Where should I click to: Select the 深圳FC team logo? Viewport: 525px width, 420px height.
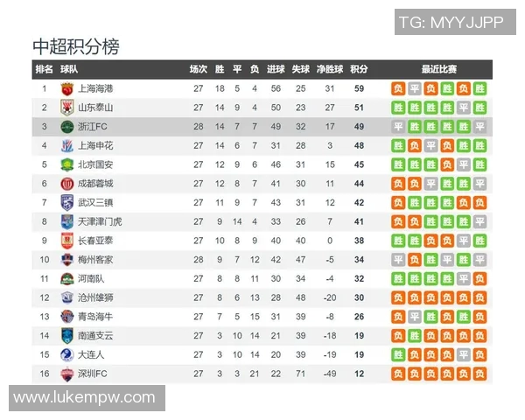[67, 374]
